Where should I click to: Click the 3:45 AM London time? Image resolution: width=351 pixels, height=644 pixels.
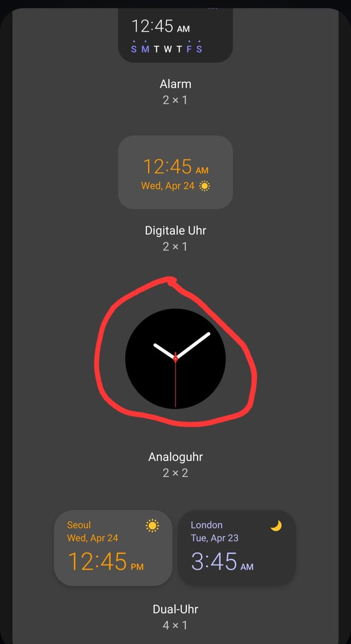click(222, 562)
